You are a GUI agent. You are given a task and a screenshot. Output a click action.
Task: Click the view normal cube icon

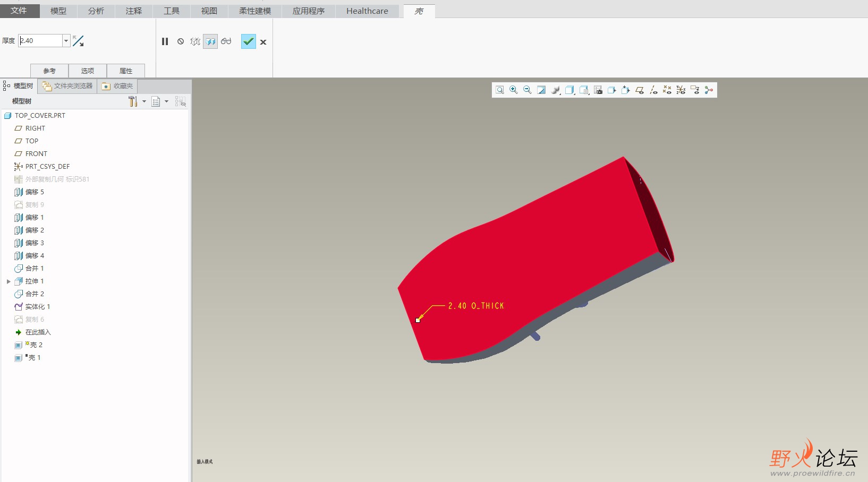tap(626, 90)
